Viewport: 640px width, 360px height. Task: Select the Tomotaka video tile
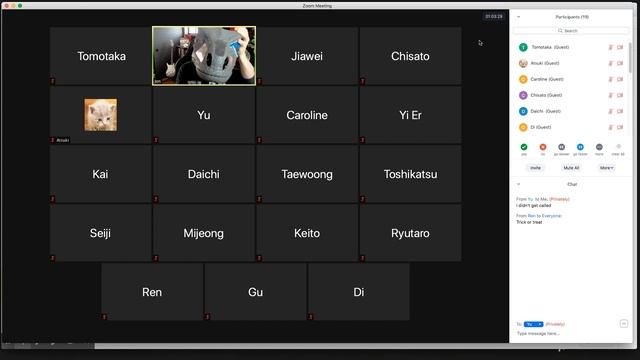(100, 56)
